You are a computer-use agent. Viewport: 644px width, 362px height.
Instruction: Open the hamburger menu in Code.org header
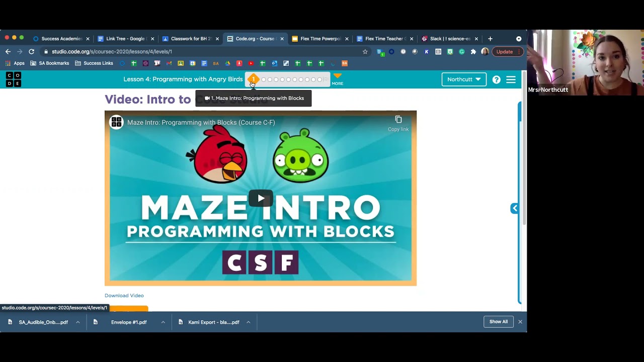point(511,79)
